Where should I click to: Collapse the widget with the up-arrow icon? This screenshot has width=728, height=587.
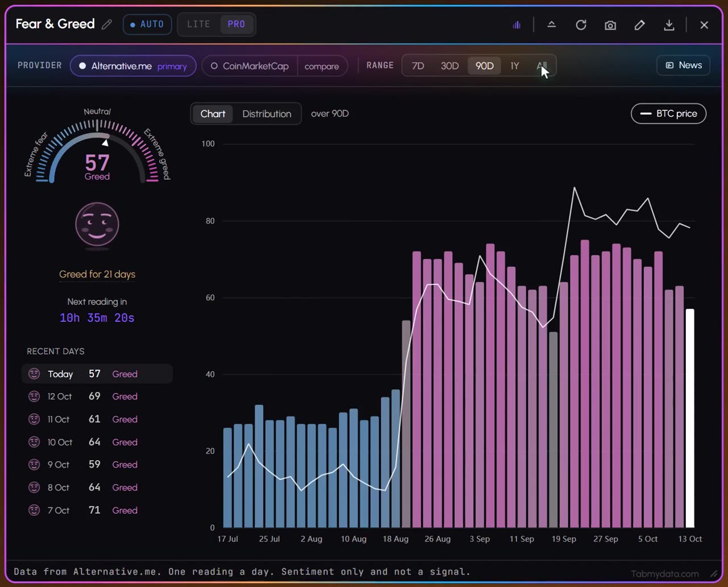coord(551,24)
